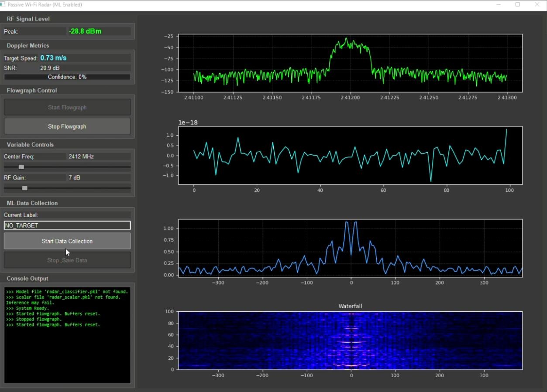The width and height of the screenshot is (547, 392).
Task: Click the 1e-18 scale label
Action: click(188, 123)
